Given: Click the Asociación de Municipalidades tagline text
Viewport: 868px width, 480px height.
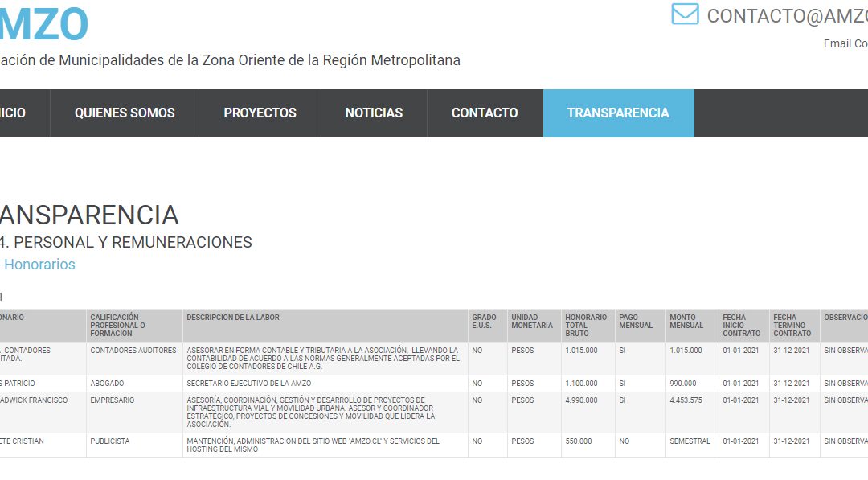Looking at the screenshot, I should (x=231, y=59).
